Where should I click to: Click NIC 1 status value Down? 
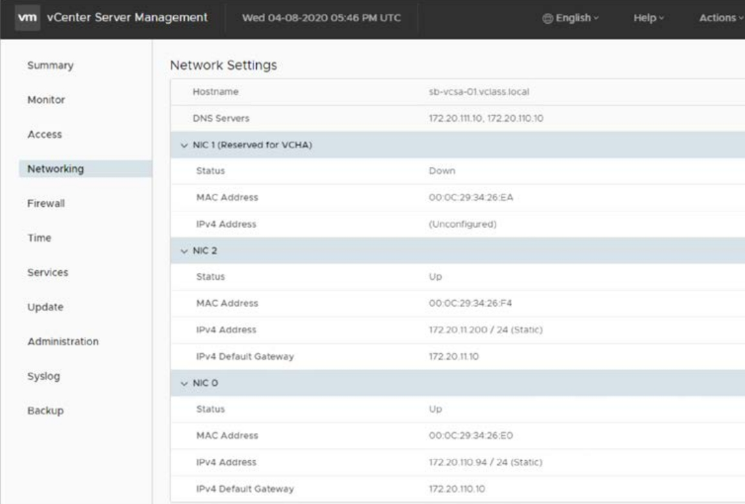click(x=442, y=171)
